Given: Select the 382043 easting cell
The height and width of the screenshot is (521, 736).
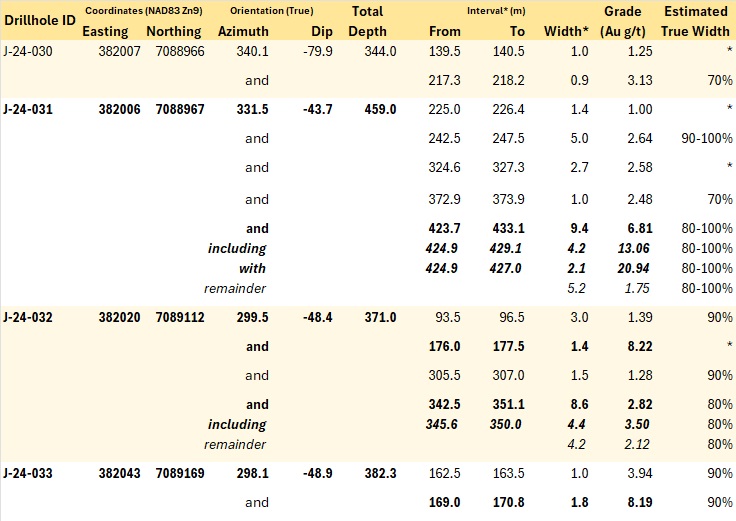Looking at the screenshot, I should click(119, 473).
